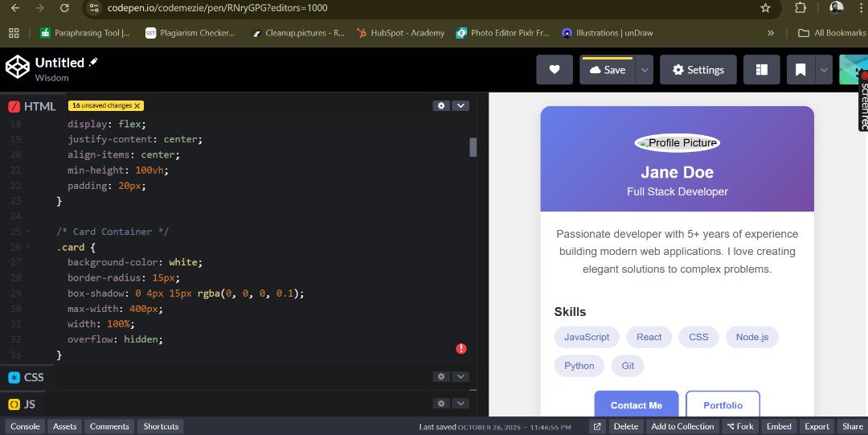This screenshot has height=435, width=868.
Task: Fold code at the Card Container comment
Action: pos(28,232)
